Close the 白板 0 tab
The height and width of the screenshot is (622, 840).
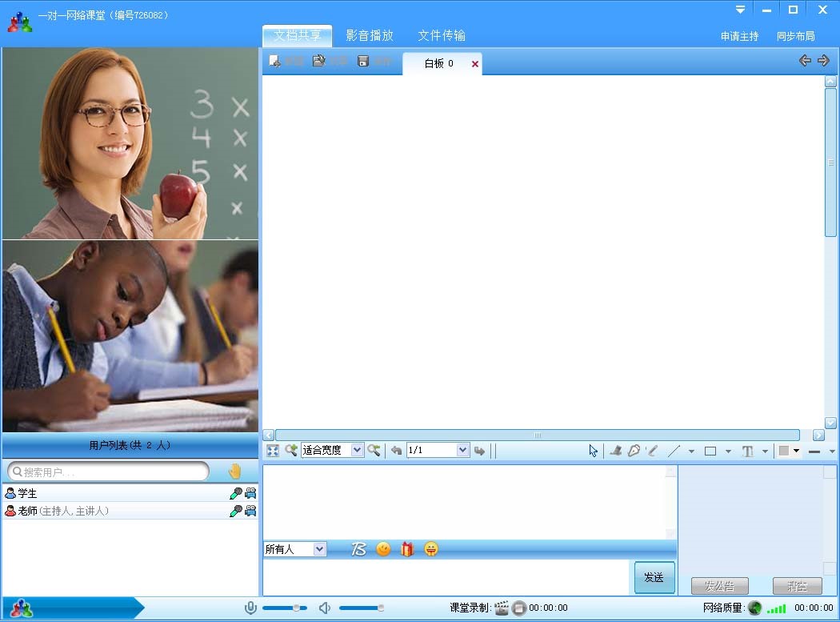click(474, 64)
